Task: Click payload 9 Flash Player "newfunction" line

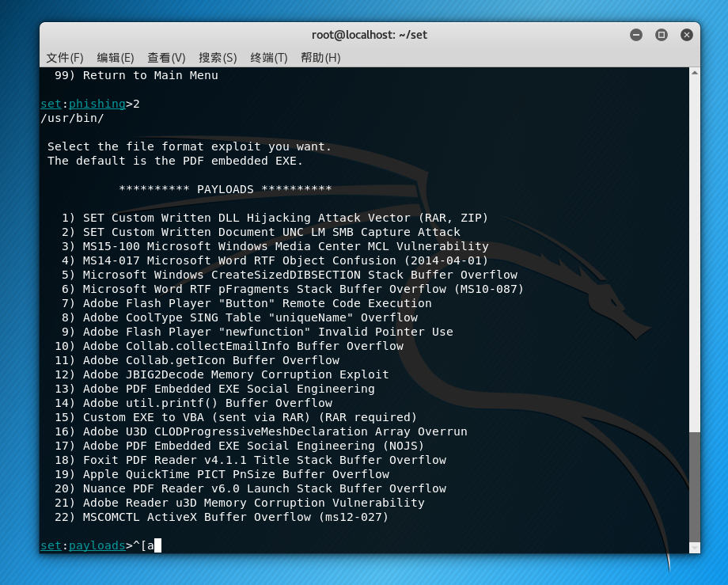Action: 257,332
